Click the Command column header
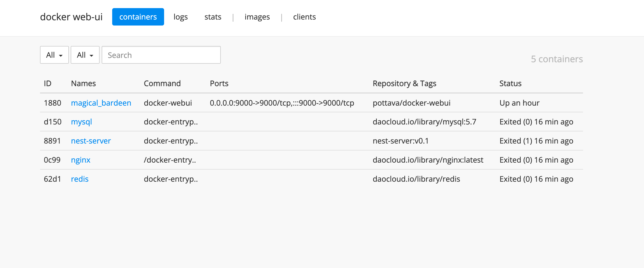 click(162, 83)
